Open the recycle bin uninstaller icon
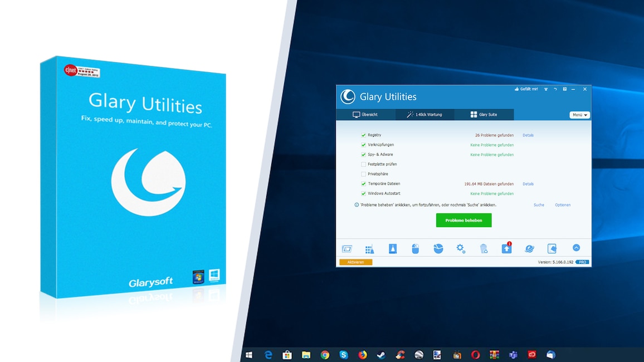 [x=484, y=249]
